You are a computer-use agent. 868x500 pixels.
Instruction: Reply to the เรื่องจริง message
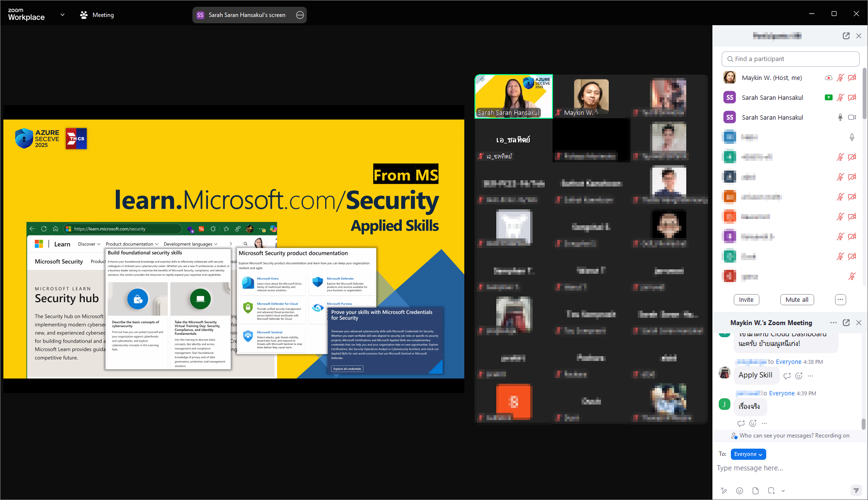tap(741, 423)
